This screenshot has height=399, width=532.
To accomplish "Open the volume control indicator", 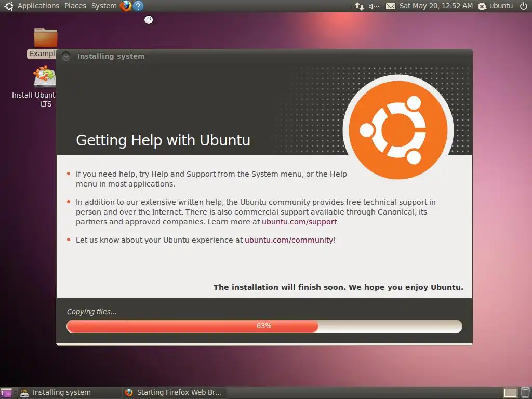I will tap(374, 6).
